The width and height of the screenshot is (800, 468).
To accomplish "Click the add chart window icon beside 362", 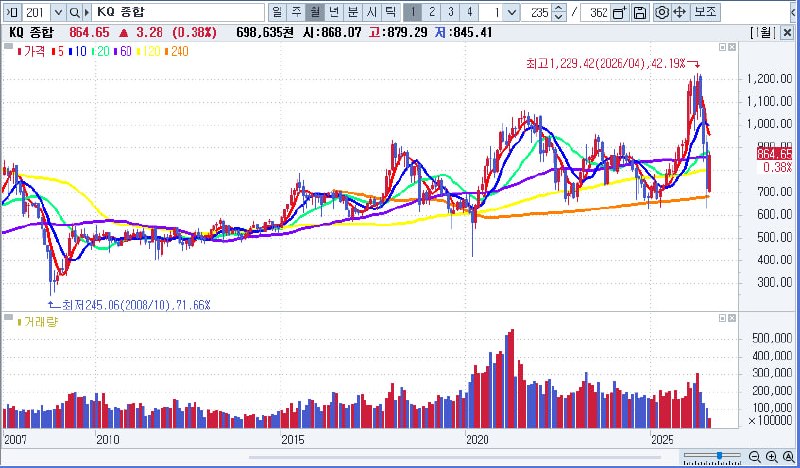I will (619, 13).
